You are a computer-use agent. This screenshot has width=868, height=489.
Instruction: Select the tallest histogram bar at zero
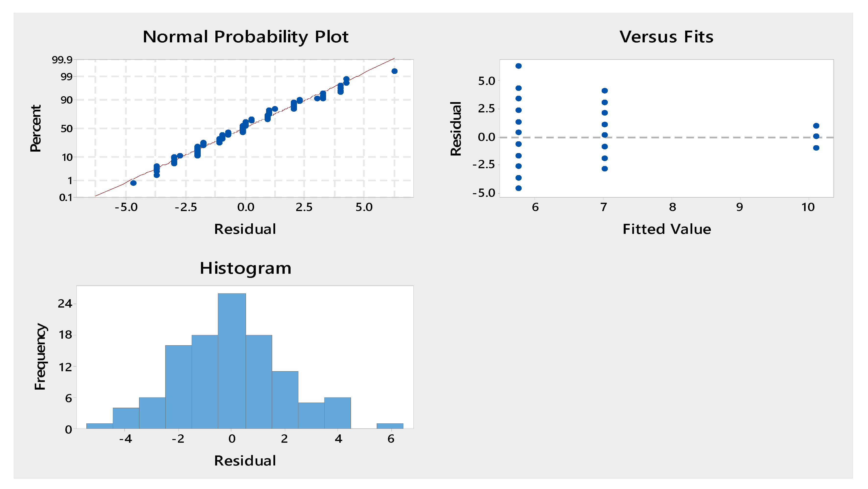tap(232, 361)
